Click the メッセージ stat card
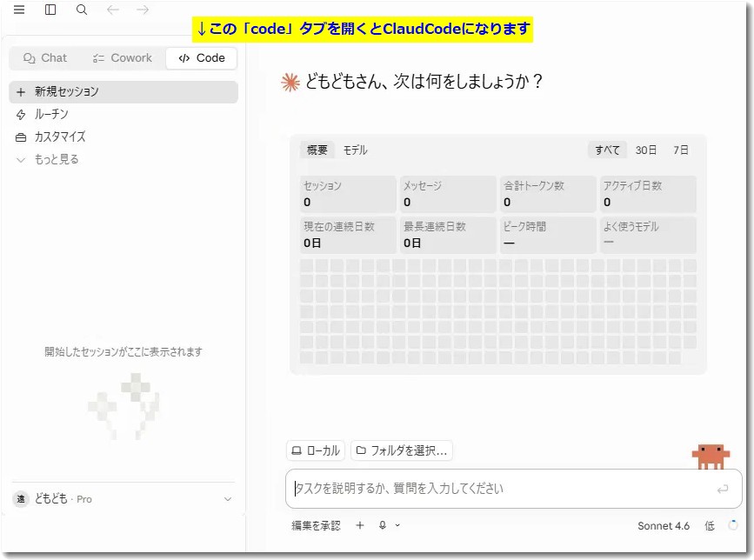Screen dimensions: 754x560 (448, 194)
